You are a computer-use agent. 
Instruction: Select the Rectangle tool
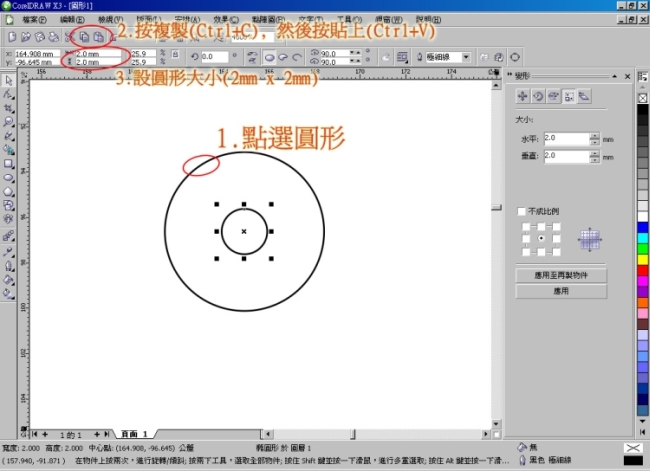[x=8, y=164]
